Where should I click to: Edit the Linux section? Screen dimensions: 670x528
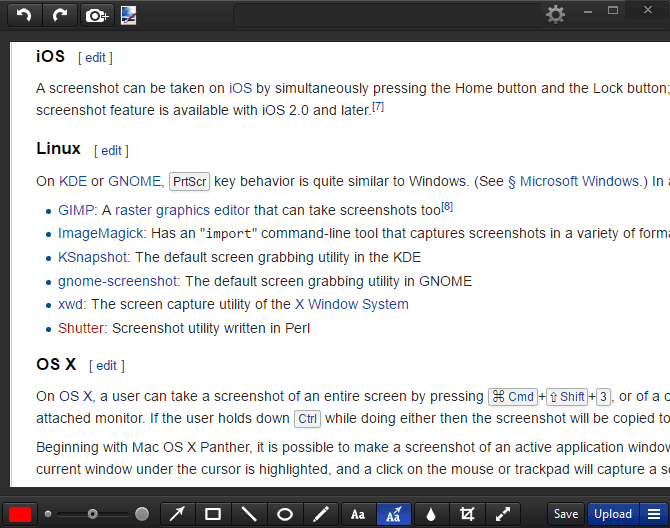pos(111,151)
